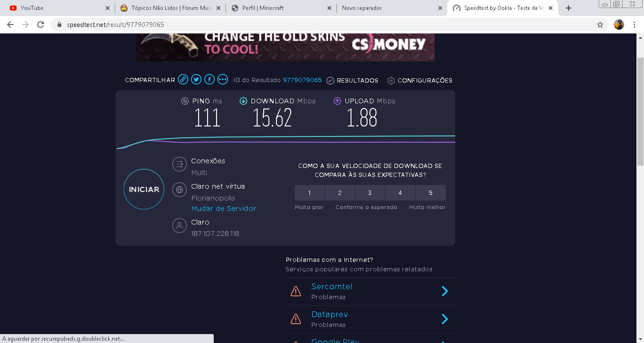This screenshot has height=343, width=644.
Task: Bookmark this page with star icon
Action: 600,25
